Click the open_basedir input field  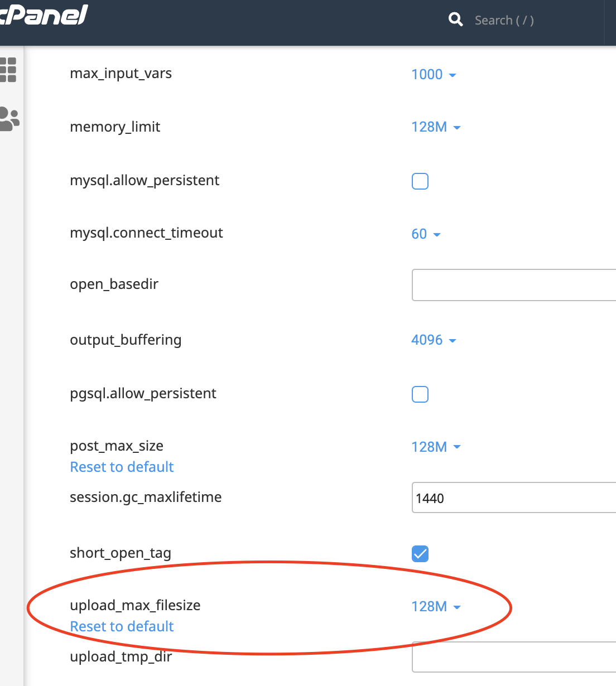(513, 285)
